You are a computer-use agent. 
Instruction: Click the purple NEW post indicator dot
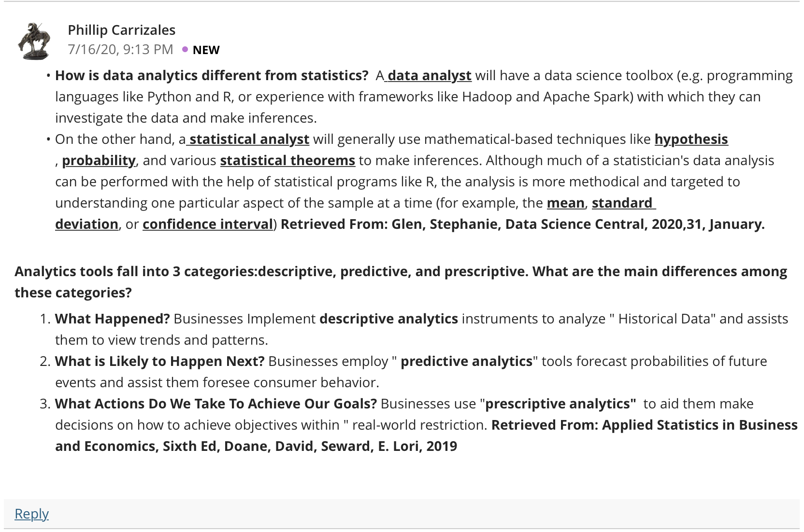click(x=185, y=49)
